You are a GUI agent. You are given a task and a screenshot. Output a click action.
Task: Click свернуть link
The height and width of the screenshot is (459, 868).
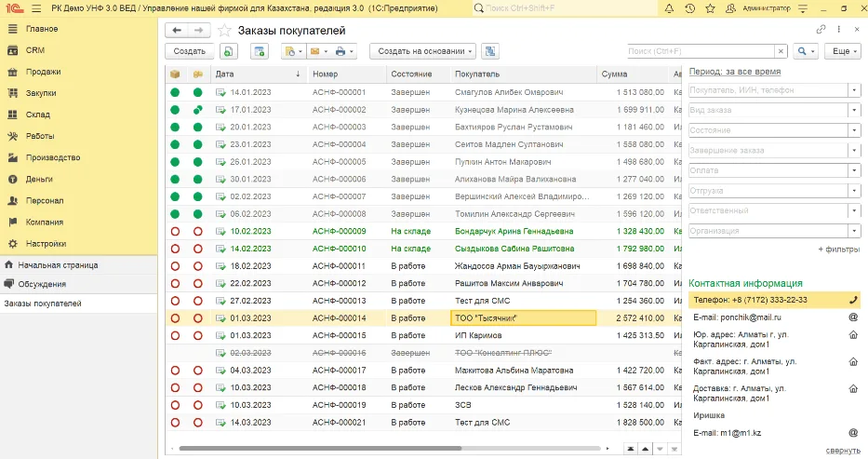[843, 451]
